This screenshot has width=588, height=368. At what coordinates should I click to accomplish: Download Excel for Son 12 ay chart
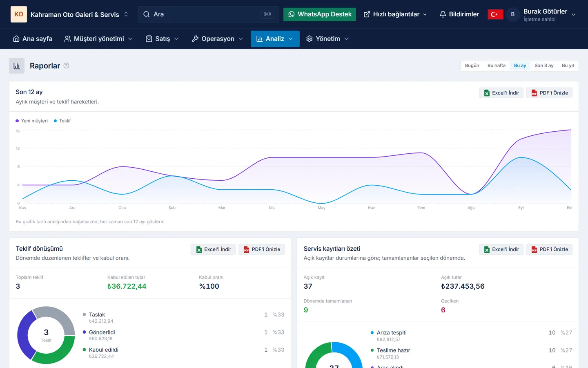tap(501, 93)
